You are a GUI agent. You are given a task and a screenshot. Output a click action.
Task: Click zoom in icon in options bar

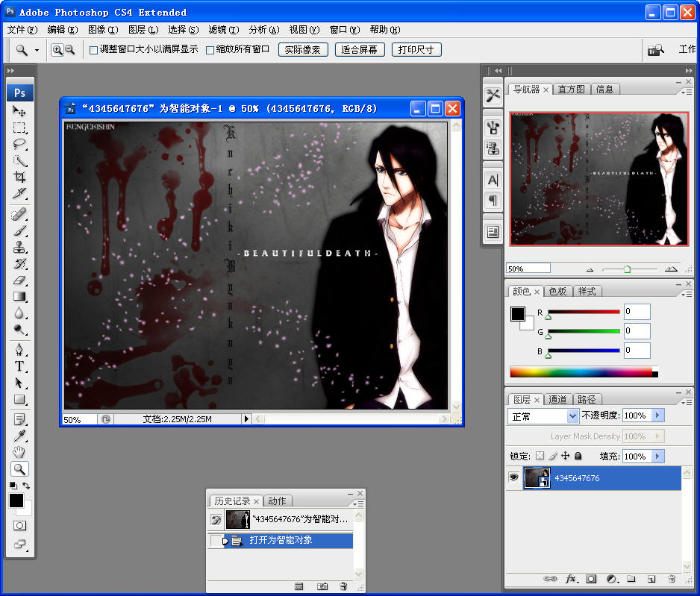57,49
